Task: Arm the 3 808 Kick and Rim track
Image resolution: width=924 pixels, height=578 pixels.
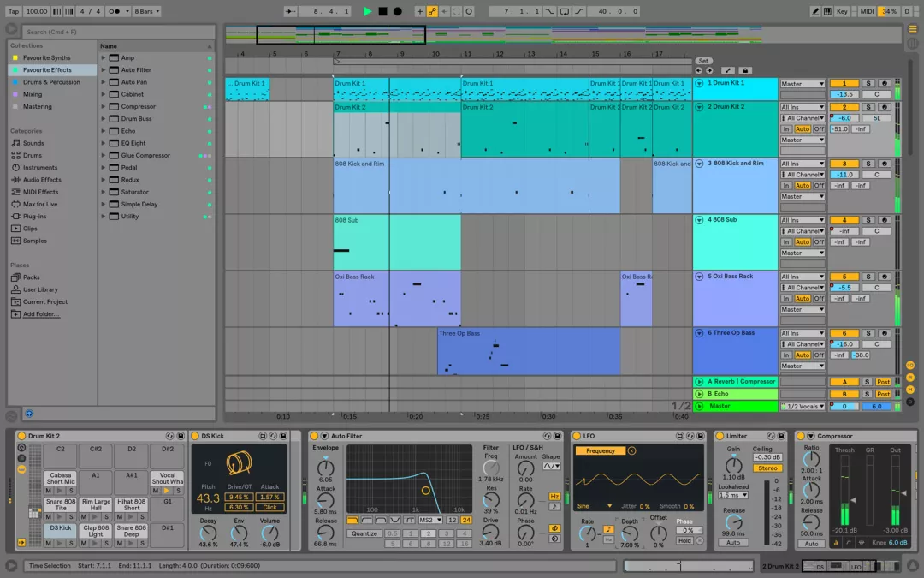Action: point(884,164)
